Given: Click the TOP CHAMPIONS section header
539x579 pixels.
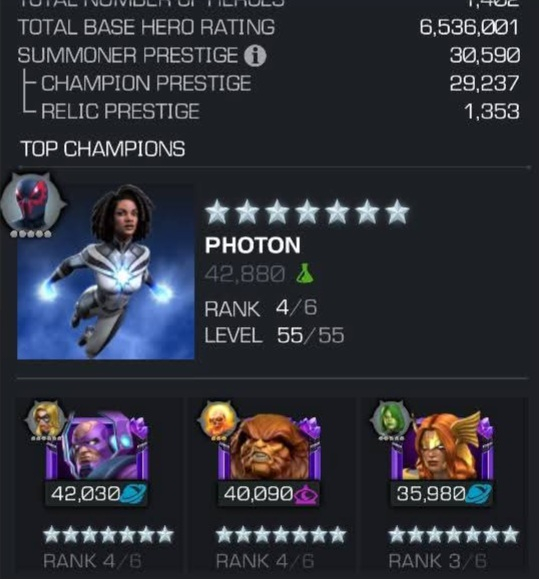Looking at the screenshot, I should pos(103,149).
